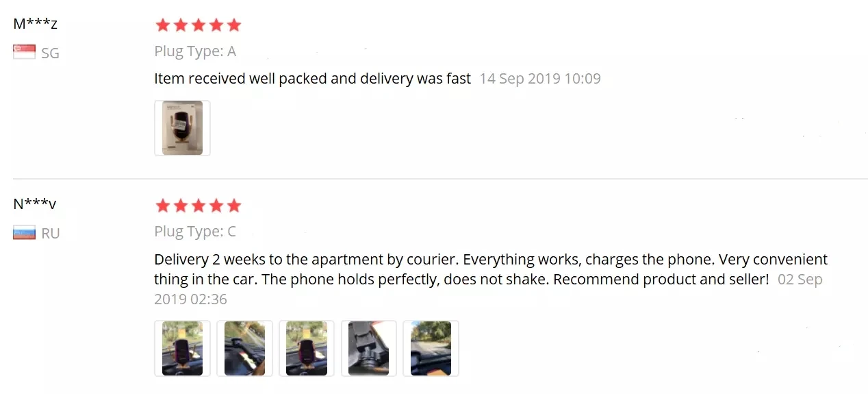View last photo in N***v's review
Viewport: 868px width, 394px height.
(x=431, y=348)
